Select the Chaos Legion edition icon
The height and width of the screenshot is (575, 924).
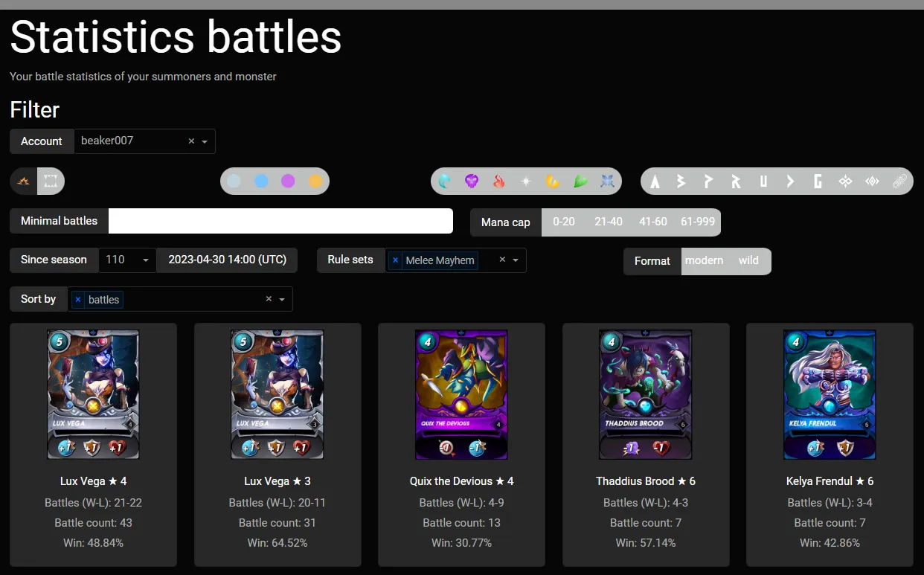(845, 181)
